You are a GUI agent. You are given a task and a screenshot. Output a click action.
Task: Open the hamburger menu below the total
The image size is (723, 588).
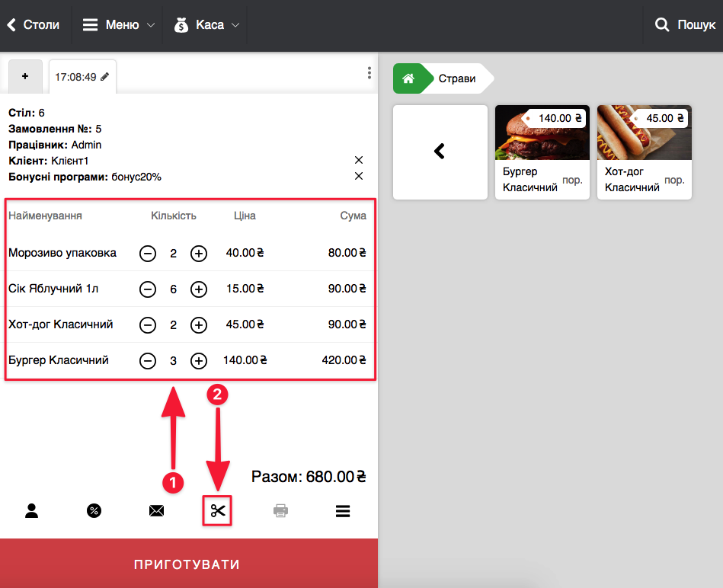[x=343, y=511]
